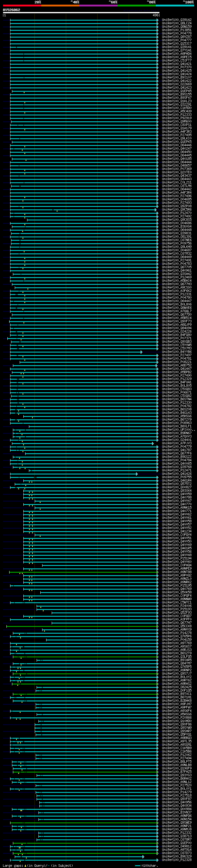197x868 pixels.
Task: Click the orange ~40% legend segment
Action: coord(60,6)
